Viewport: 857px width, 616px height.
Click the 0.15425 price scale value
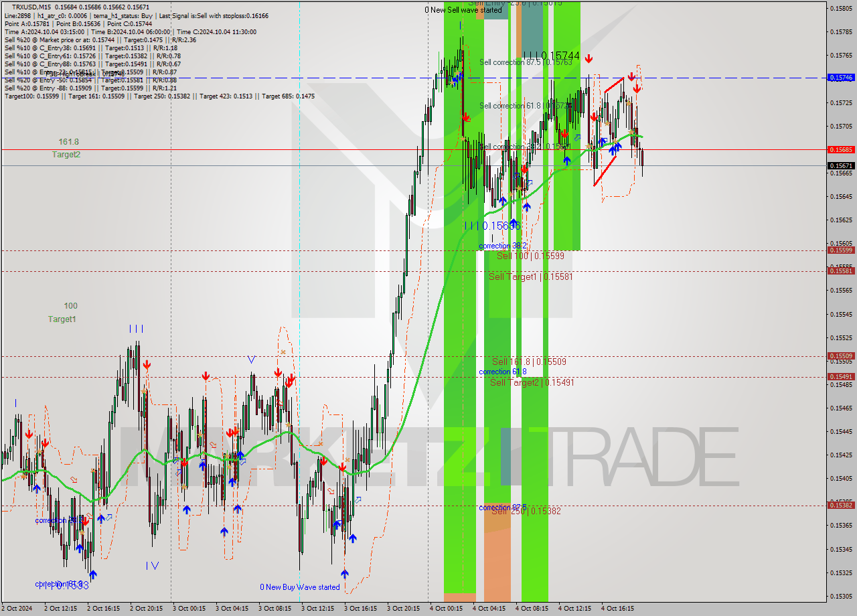click(x=841, y=455)
